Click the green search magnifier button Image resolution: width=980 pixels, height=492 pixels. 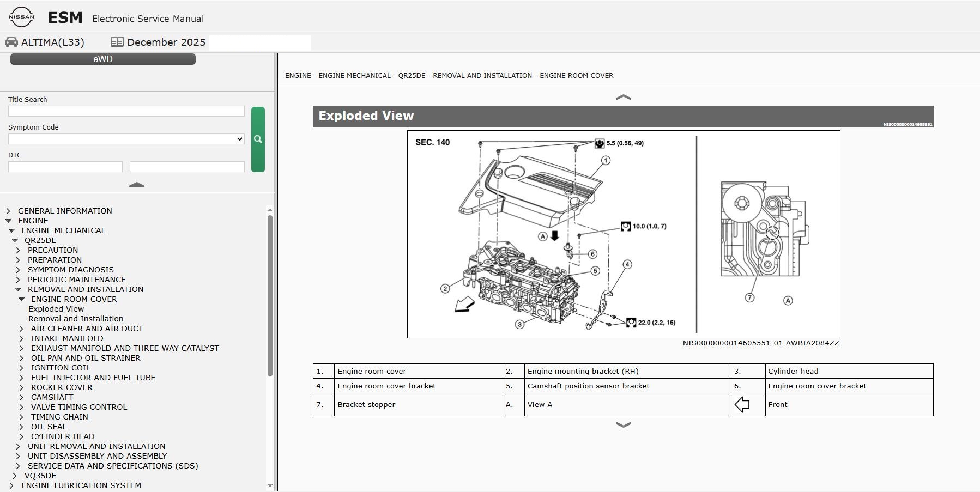pyautogui.click(x=258, y=139)
